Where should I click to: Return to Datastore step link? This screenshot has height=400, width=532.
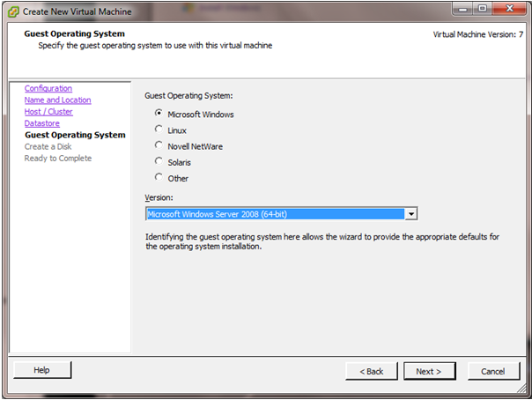click(x=42, y=123)
